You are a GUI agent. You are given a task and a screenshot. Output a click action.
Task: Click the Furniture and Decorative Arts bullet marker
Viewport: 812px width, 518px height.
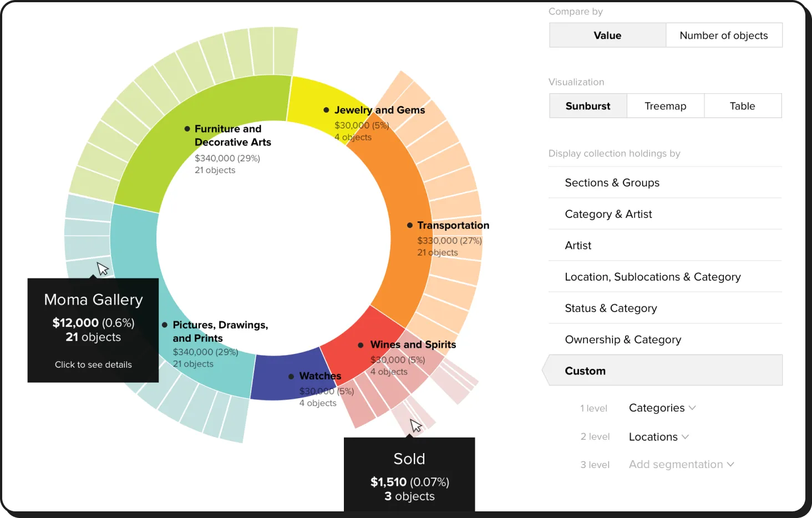pos(187,129)
